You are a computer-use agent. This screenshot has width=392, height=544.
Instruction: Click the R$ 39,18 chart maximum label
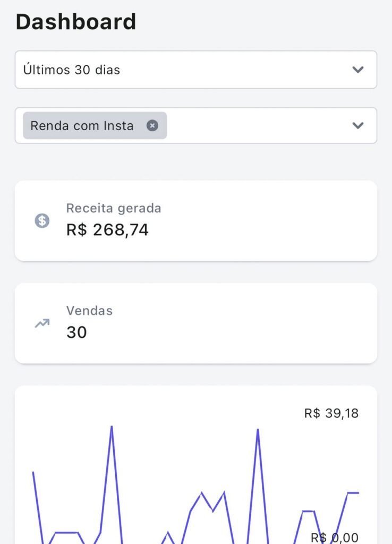[x=331, y=413]
